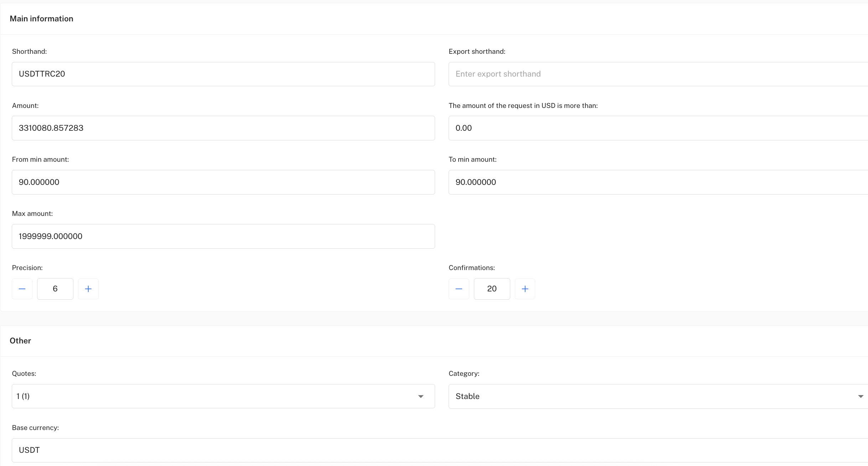Click the Category label text
The image size is (868, 466).
click(464, 374)
